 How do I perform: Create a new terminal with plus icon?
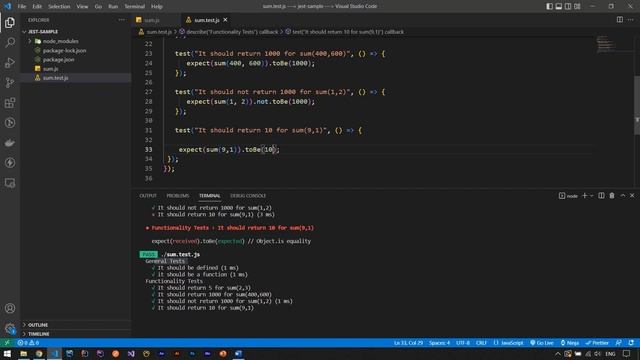(x=584, y=196)
